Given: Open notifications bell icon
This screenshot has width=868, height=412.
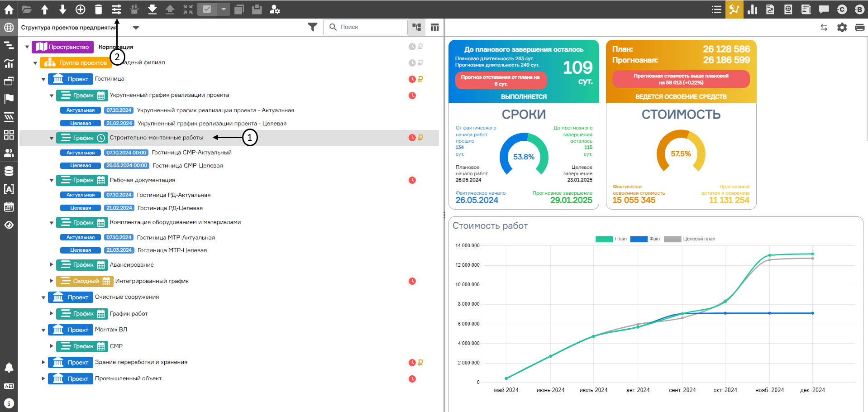Looking at the screenshot, I should 9,368.
